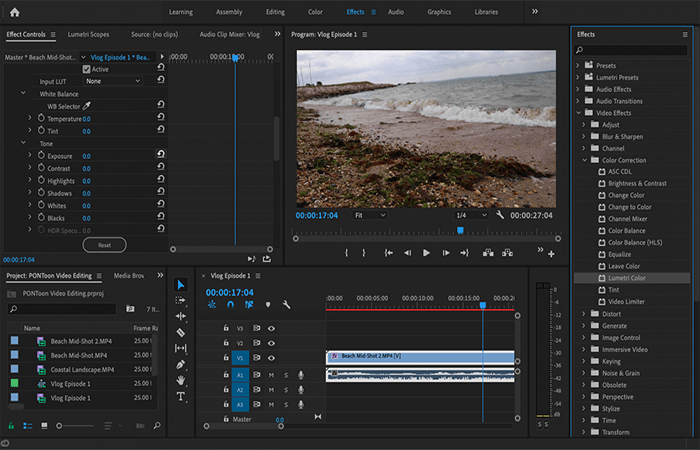Hide video track V3 with eye

click(x=271, y=328)
